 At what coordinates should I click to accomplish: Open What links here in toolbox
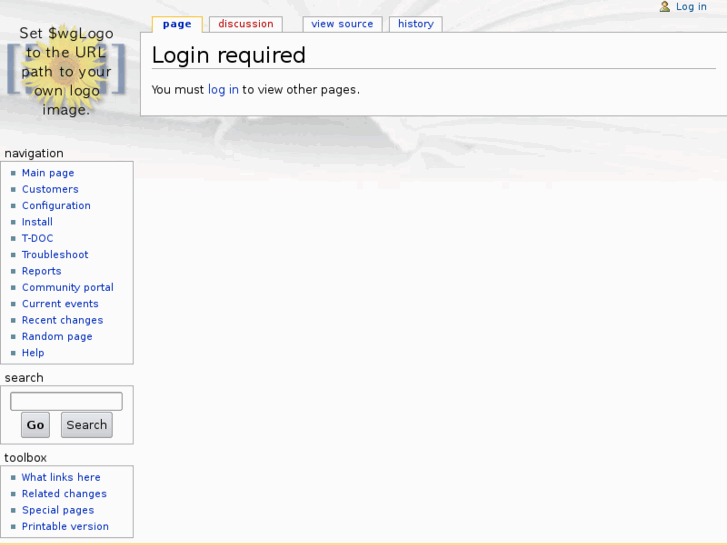click(x=61, y=477)
